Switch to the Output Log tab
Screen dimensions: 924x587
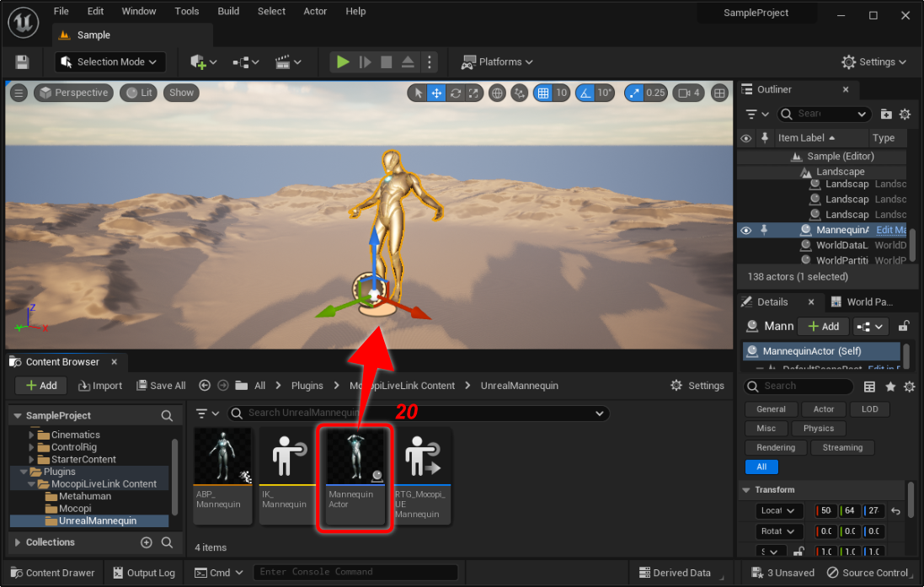(143, 573)
